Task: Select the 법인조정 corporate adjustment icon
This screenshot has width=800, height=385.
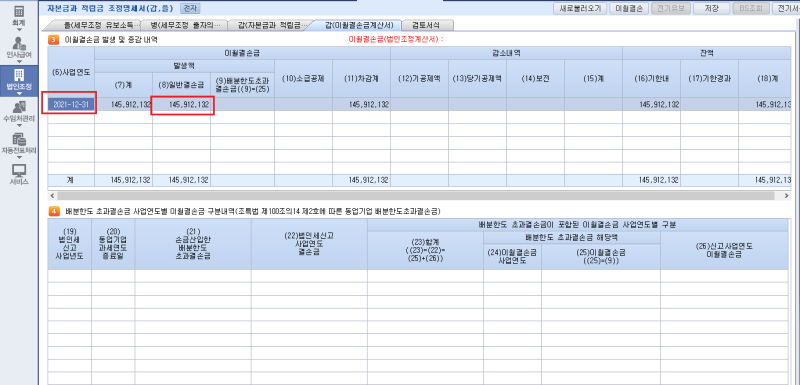Action: [19, 75]
